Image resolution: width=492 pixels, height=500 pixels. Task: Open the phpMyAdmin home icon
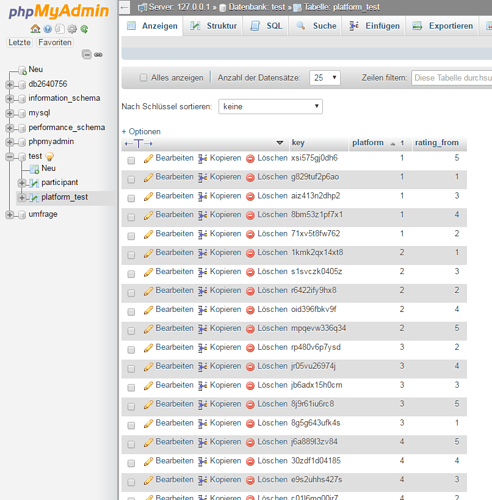tap(35, 29)
